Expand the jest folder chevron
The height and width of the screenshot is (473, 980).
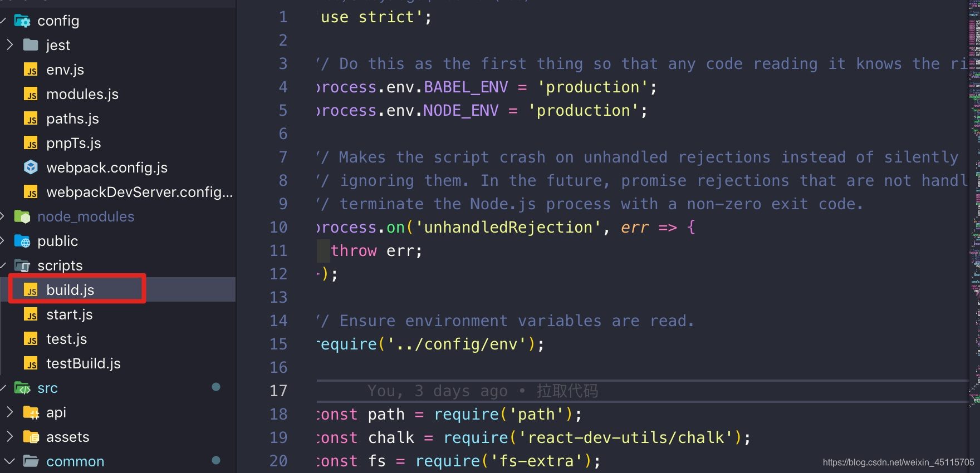[9, 45]
